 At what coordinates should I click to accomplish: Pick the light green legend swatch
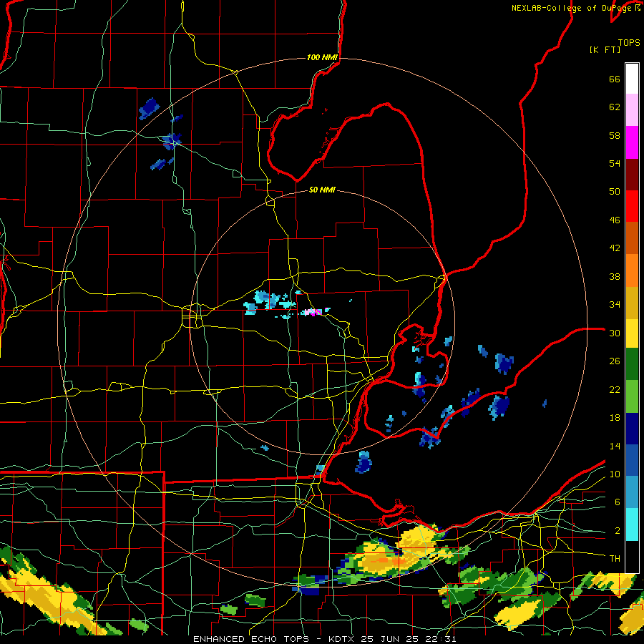[632, 396]
